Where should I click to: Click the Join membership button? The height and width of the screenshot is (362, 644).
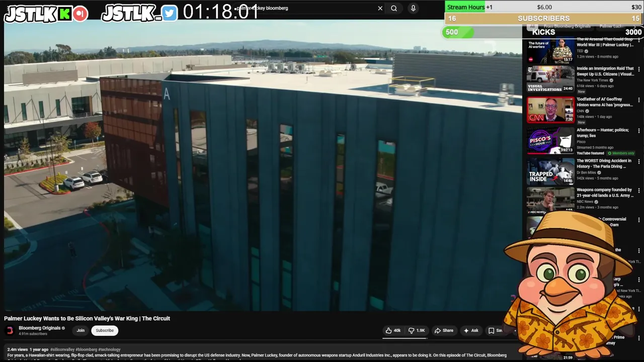80,330
